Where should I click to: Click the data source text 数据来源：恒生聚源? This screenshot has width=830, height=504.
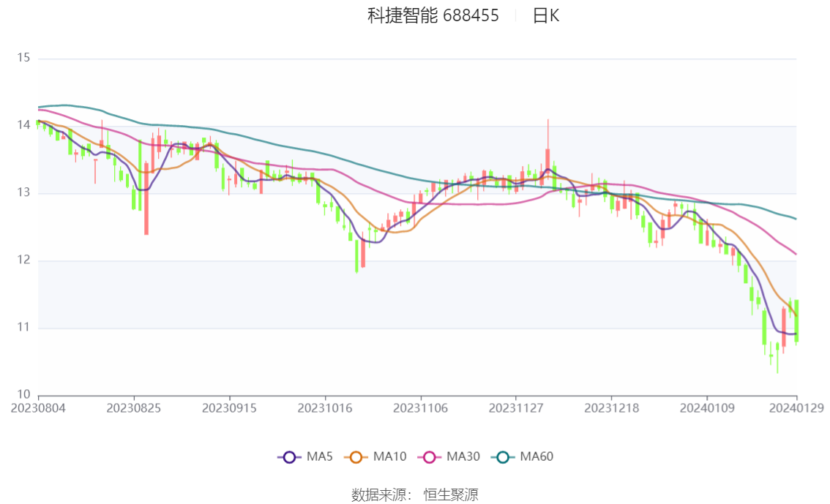click(x=415, y=495)
